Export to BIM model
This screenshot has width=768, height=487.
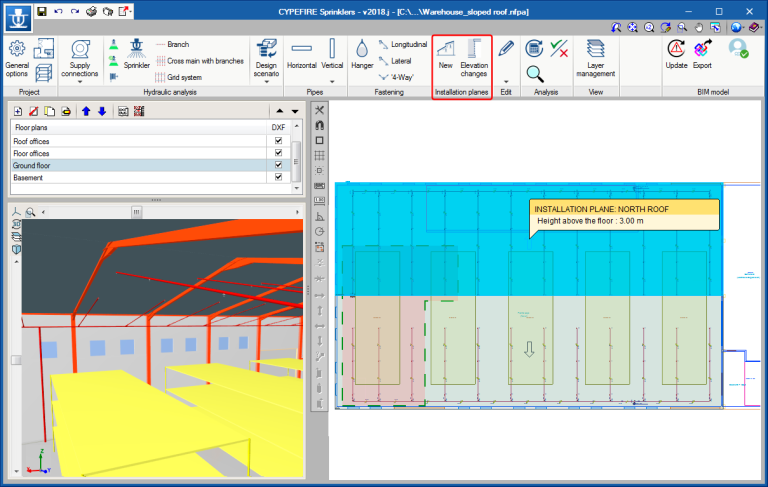(x=702, y=54)
